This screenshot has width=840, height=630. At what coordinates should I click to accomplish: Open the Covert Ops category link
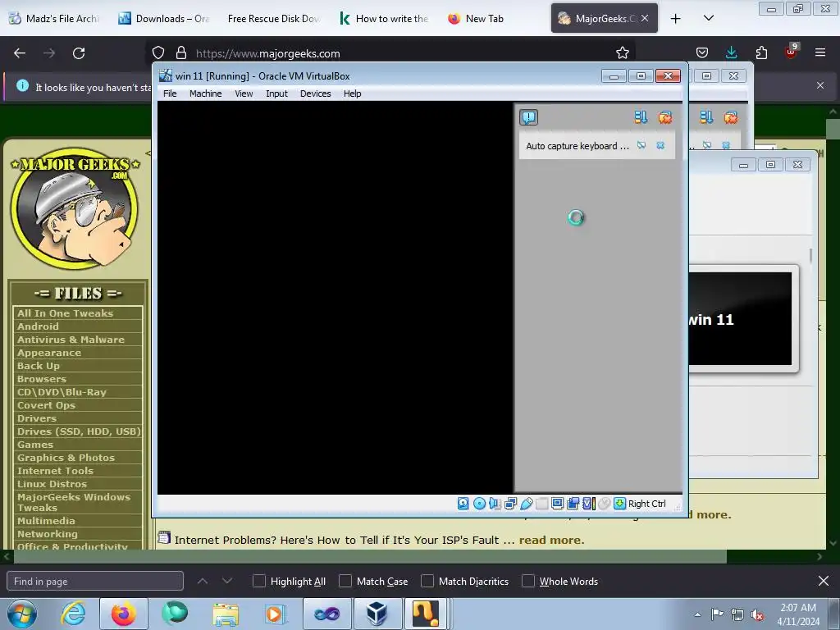pos(46,405)
